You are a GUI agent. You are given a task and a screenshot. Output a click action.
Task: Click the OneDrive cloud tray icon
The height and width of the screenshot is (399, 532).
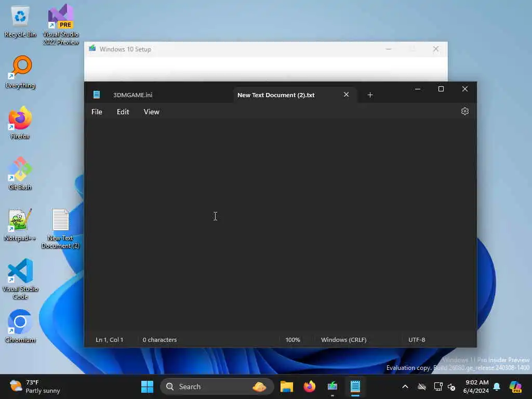[x=422, y=387]
